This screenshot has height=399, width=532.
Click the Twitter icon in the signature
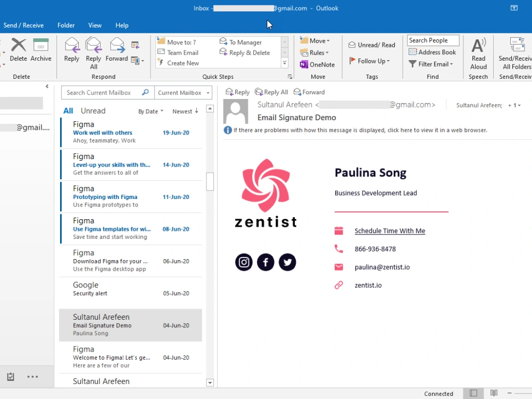click(287, 262)
